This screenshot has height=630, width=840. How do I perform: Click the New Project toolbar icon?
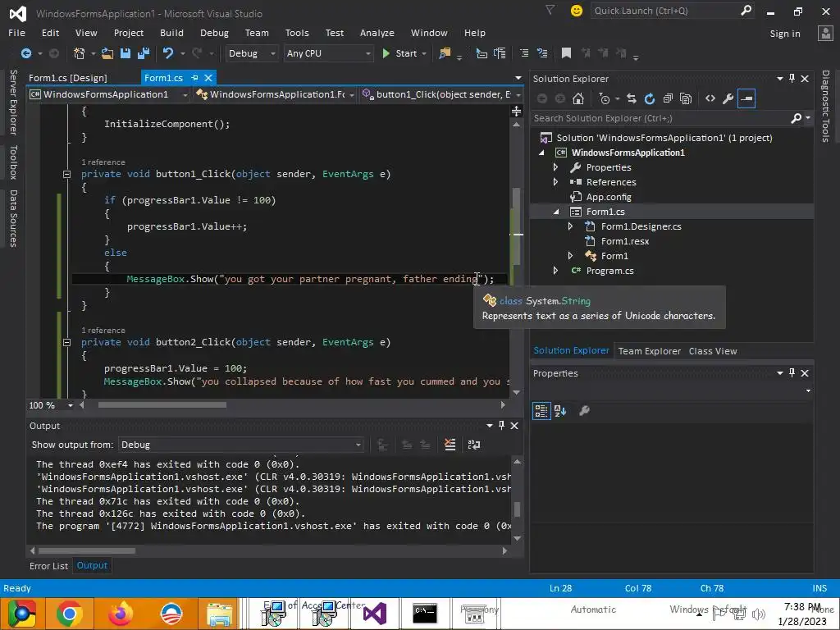[x=80, y=53]
